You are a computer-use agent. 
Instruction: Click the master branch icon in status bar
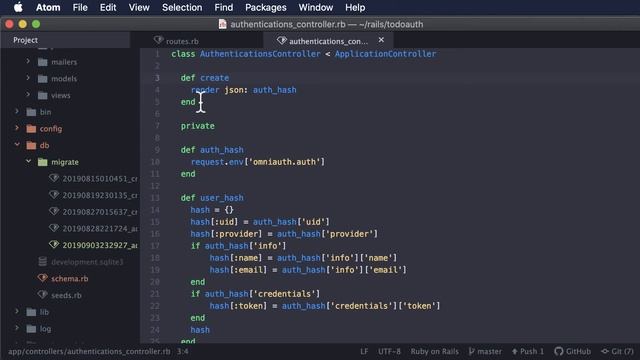(x=471, y=351)
